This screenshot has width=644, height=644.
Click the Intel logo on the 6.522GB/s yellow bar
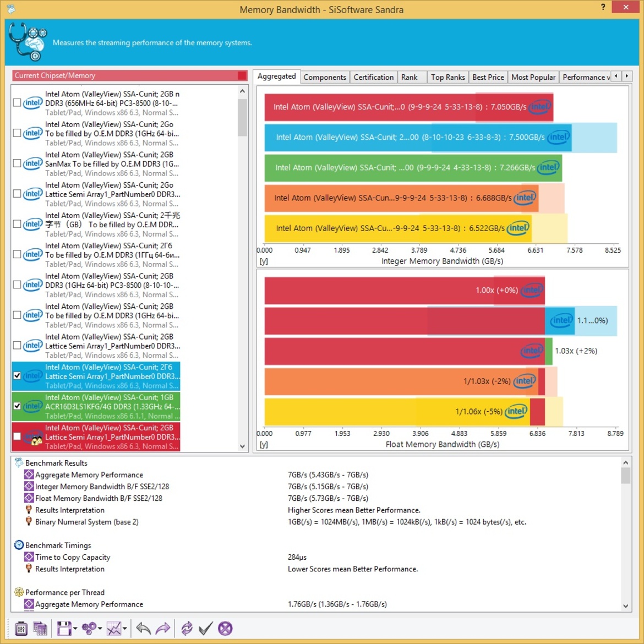[519, 228]
